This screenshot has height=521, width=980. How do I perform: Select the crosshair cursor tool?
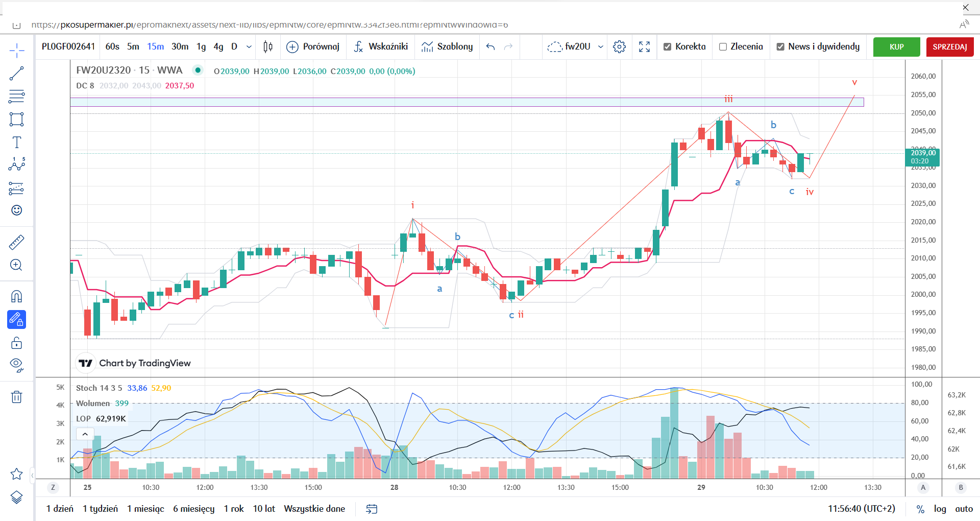pos(16,50)
